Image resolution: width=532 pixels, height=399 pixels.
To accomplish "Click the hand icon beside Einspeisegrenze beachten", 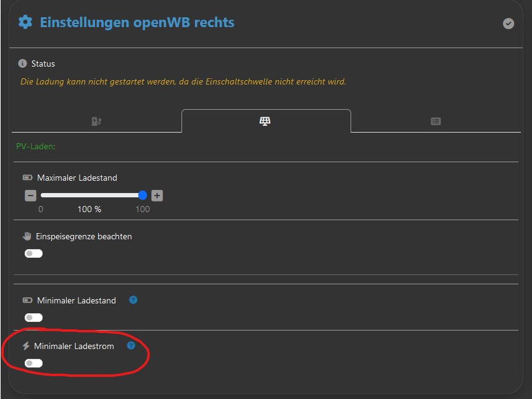I will (27, 236).
